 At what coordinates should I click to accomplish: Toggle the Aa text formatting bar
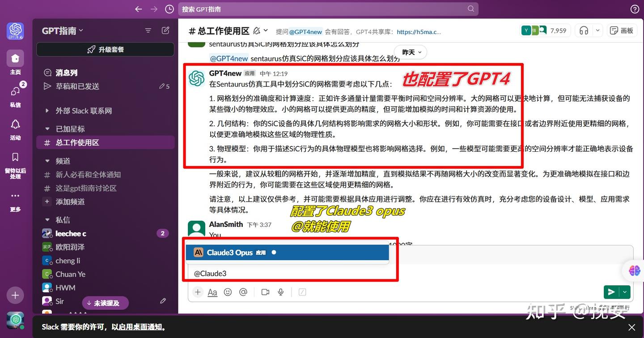(x=212, y=292)
